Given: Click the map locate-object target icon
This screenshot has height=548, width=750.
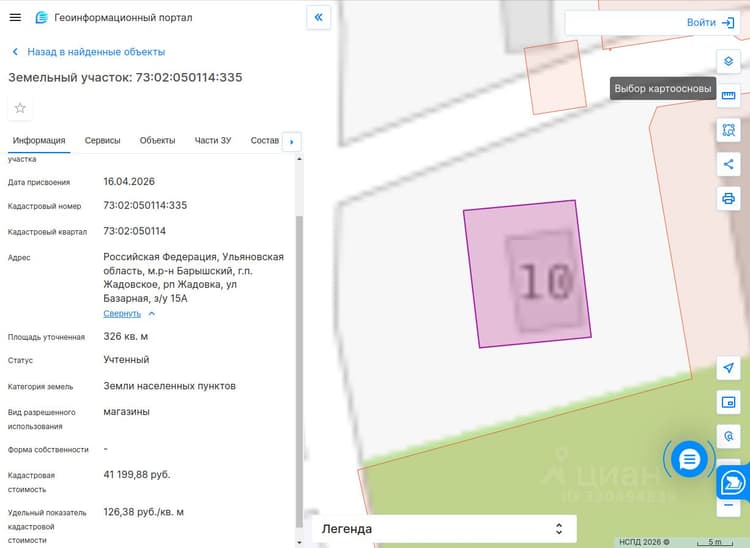Looking at the screenshot, I should pyautogui.click(x=728, y=436).
